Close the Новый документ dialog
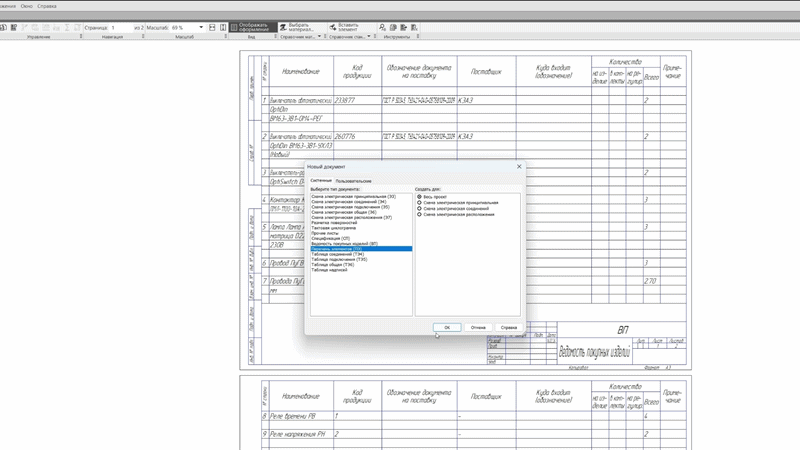 click(x=519, y=166)
